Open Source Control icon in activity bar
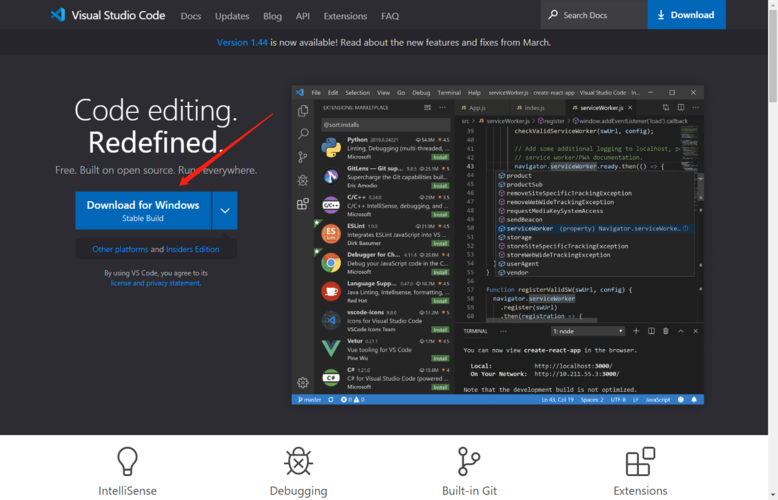The width and height of the screenshot is (778, 500). (303, 157)
